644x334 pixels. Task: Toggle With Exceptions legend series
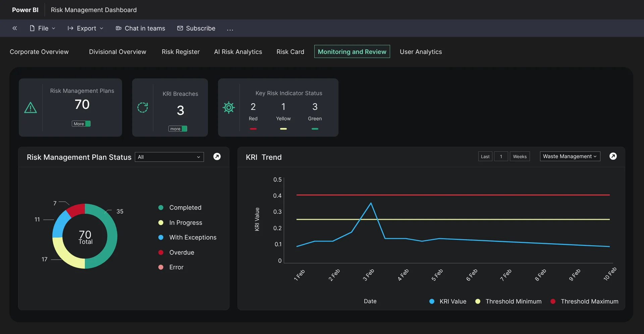(x=187, y=237)
